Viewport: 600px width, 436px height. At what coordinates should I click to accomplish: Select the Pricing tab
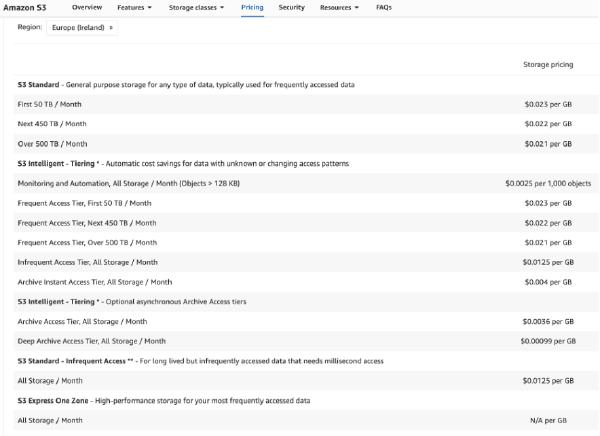point(252,7)
